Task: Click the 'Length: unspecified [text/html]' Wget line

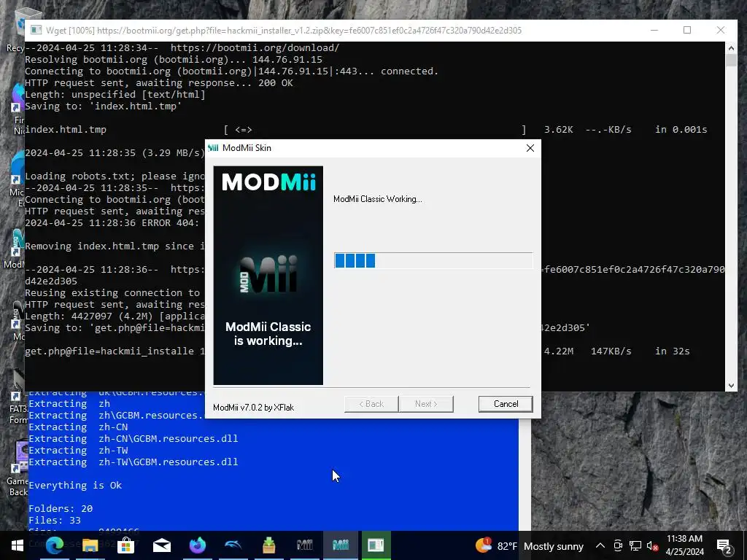Action: [x=115, y=94]
